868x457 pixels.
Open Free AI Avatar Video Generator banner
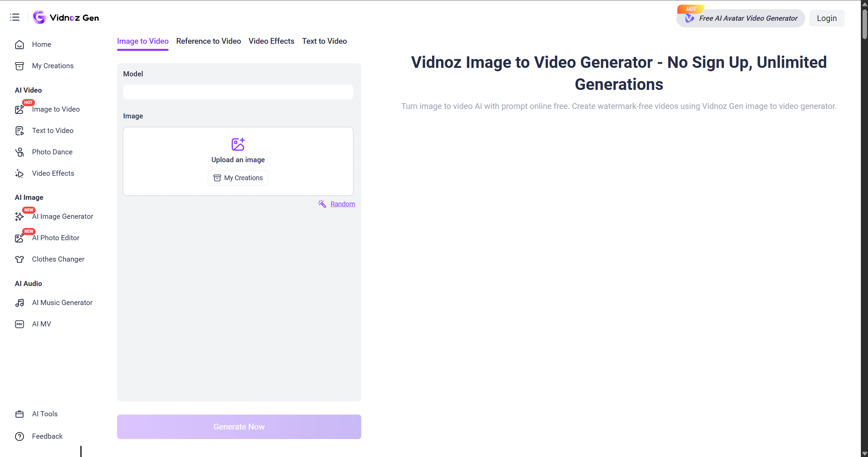pos(741,18)
